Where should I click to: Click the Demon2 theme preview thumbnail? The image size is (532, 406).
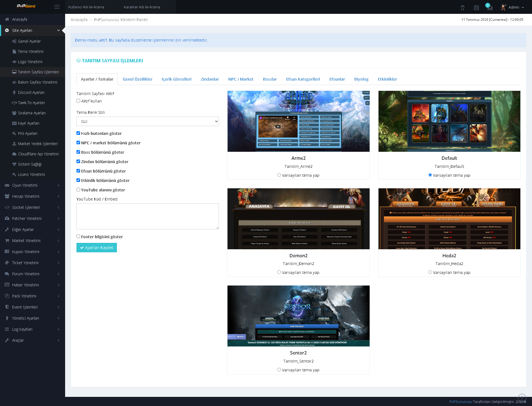click(298, 219)
